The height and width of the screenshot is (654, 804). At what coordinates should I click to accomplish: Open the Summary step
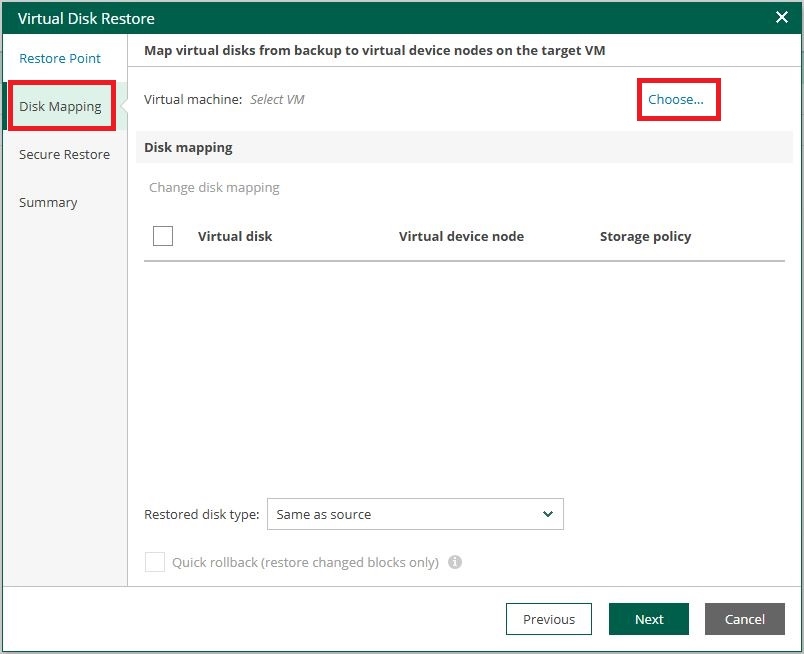[x=48, y=203]
